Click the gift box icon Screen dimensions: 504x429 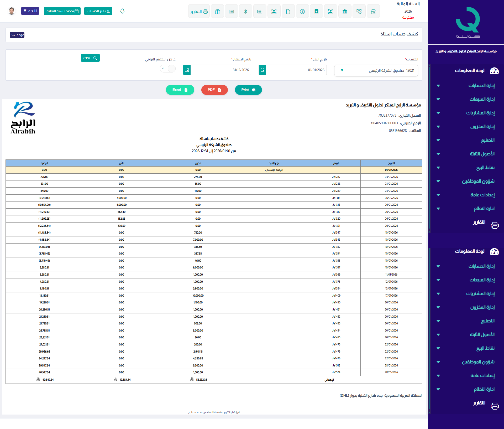217,11
